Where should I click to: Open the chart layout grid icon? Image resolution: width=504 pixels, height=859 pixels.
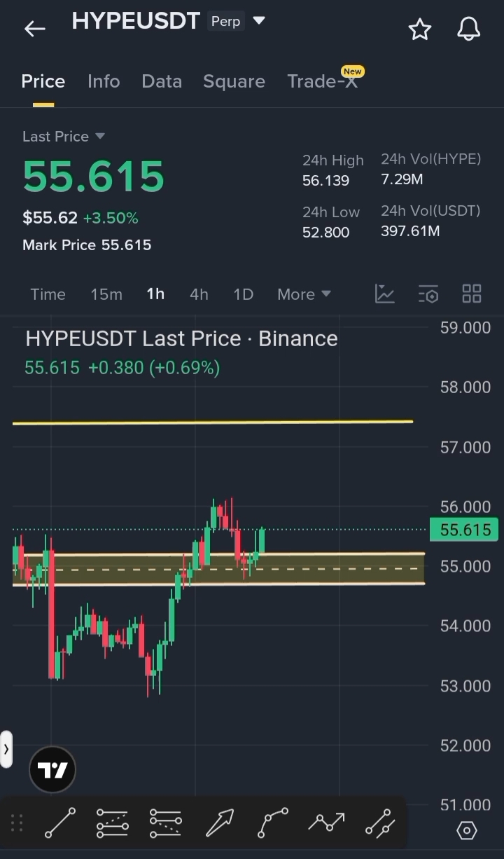coord(472,294)
